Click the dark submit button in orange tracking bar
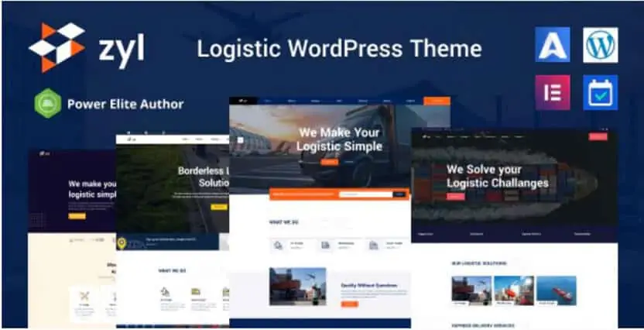Image resolution: width=644 pixels, height=330 pixels. point(399,194)
